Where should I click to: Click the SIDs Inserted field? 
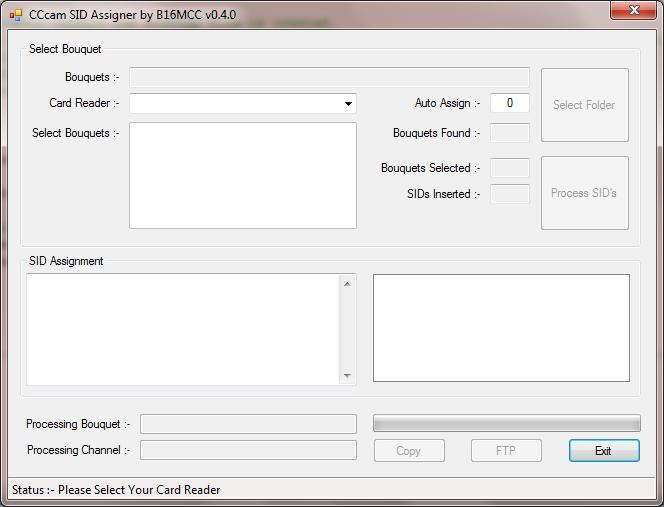[x=509, y=194]
